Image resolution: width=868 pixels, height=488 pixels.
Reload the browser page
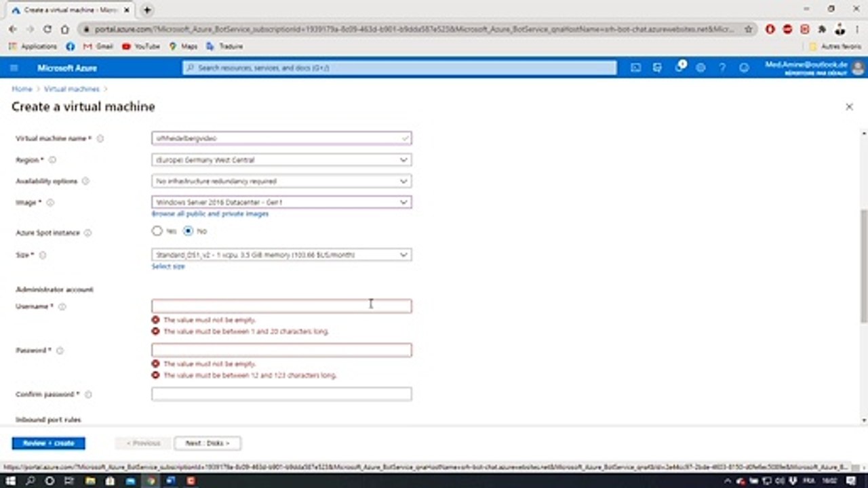coord(47,29)
